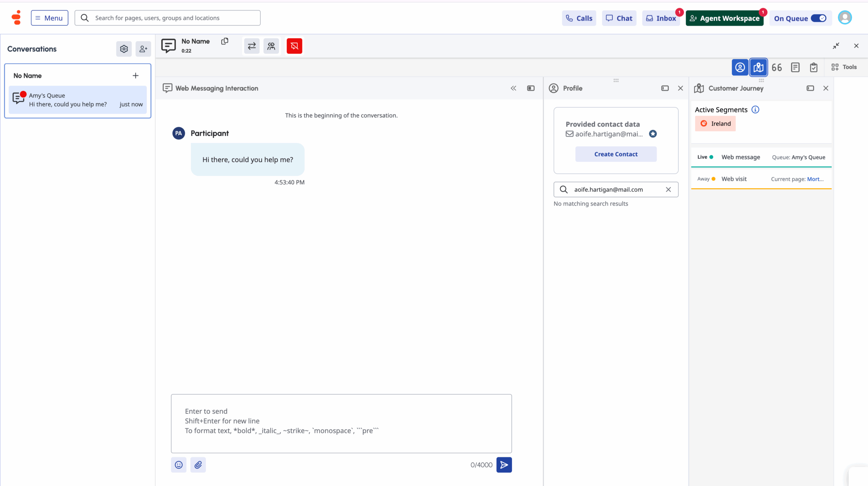868x486 pixels.
Task: Open the canned responses quotes icon
Action: coord(776,67)
